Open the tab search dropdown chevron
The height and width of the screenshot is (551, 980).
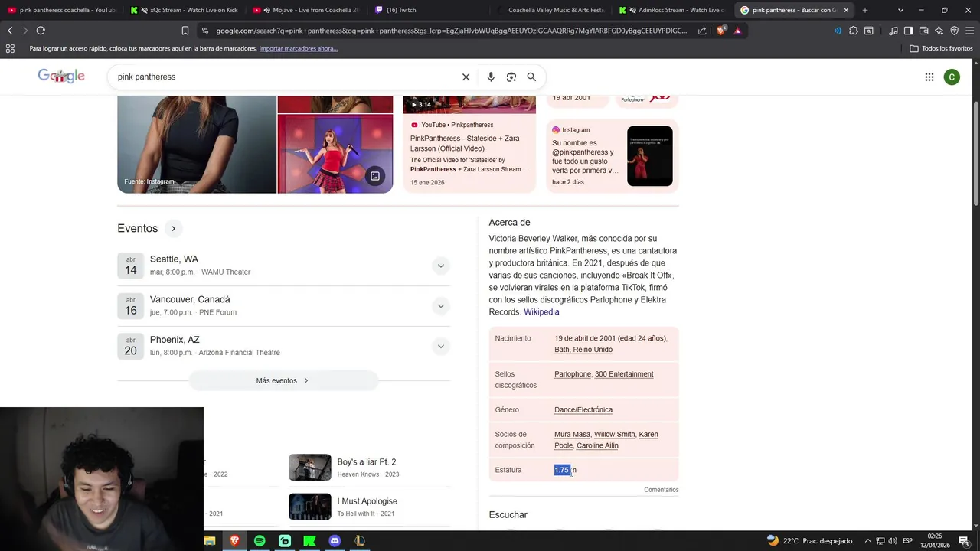pos(900,10)
